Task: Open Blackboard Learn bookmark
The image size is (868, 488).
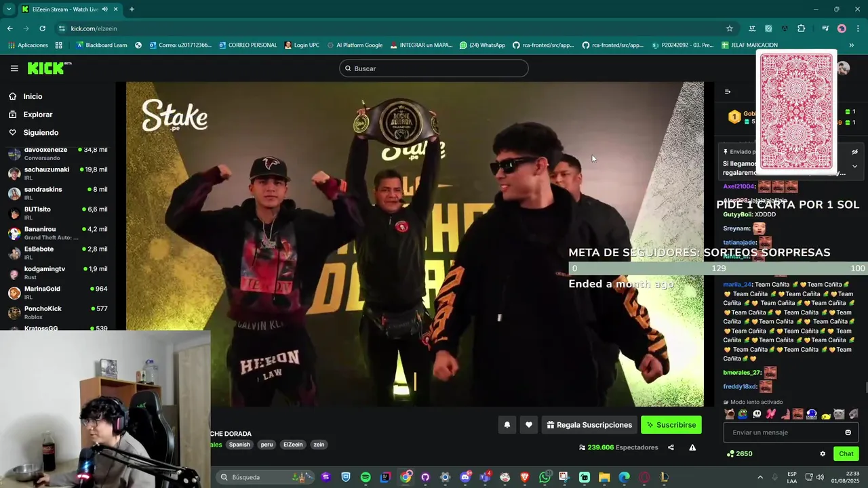Action: point(102,45)
